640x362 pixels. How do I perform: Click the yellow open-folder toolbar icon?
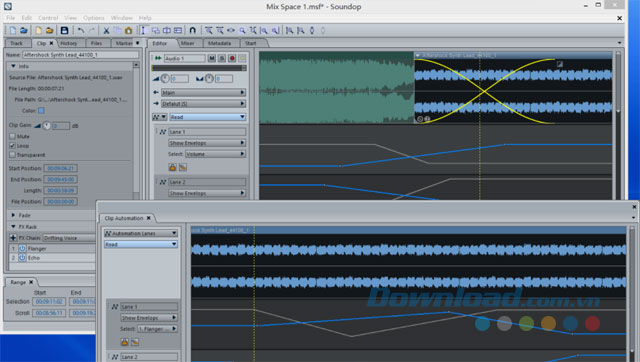49,31
